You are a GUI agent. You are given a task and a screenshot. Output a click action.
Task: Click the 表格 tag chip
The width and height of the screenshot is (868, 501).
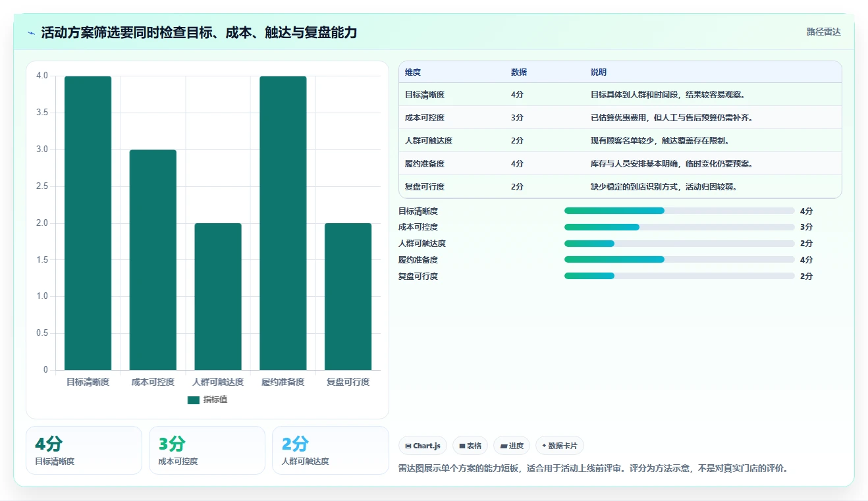(x=470, y=446)
